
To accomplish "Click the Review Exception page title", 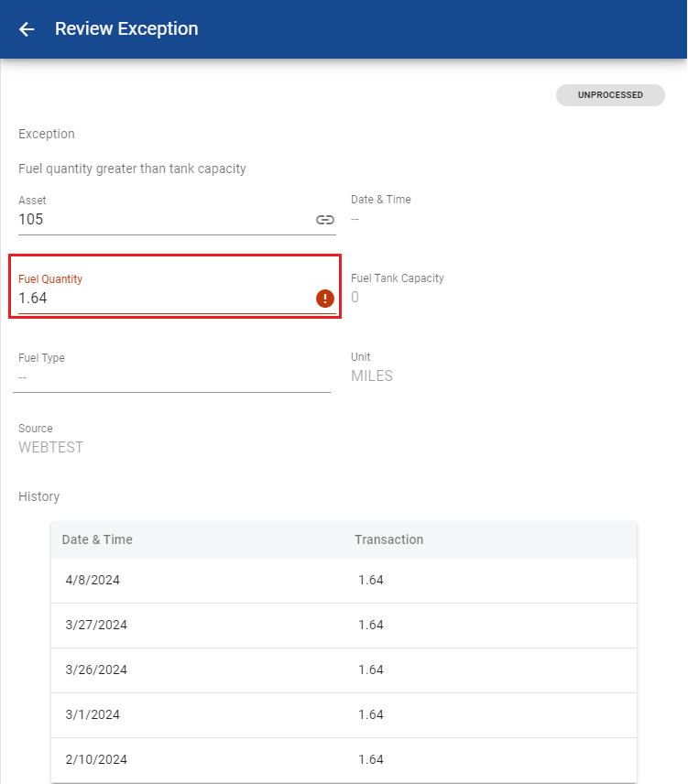I will (126, 29).
